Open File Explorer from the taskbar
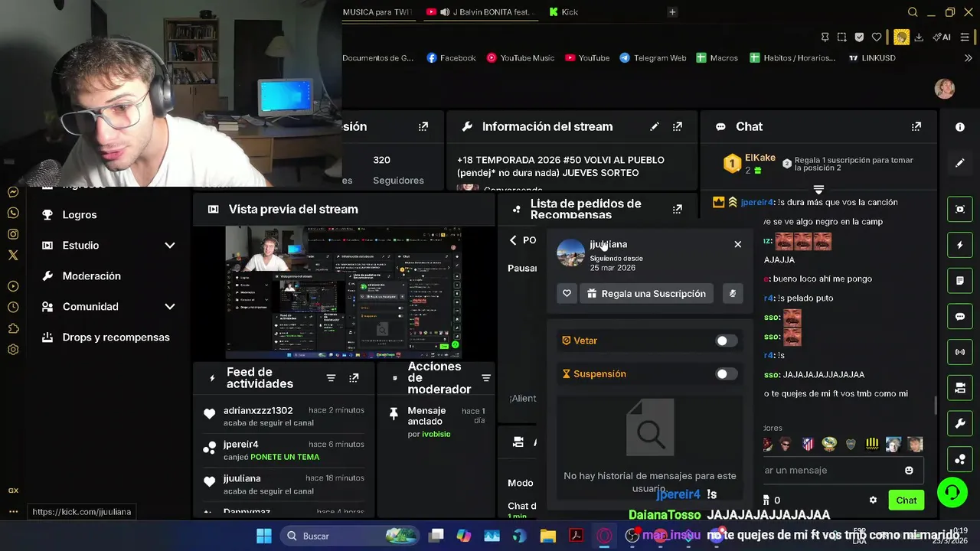Viewport: 980px width, 551px height. (548, 536)
